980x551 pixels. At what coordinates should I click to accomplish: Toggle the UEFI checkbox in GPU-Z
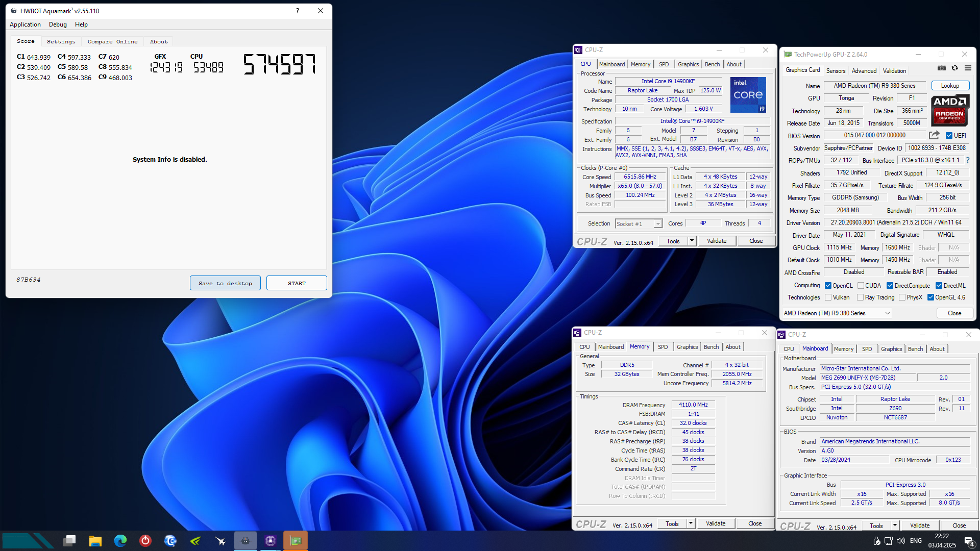[x=949, y=136]
